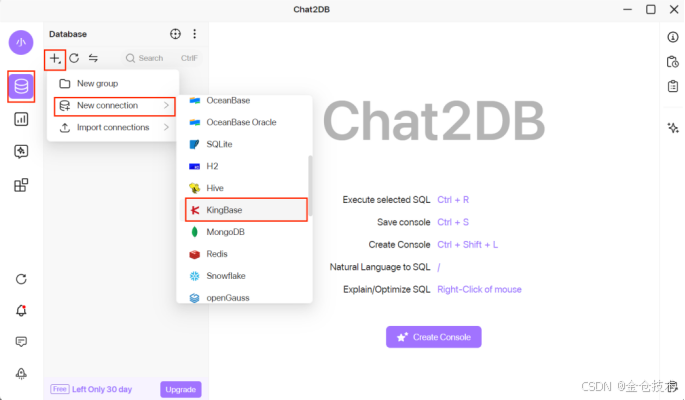Click the Ctrl + R shortcut text
The width and height of the screenshot is (685, 400).
pyautogui.click(x=453, y=200)
